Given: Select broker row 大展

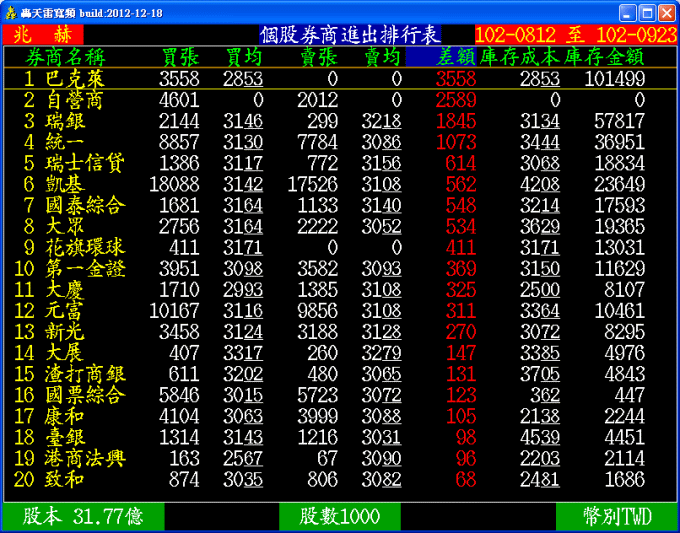Looking at the screenshot, I should pos(340,353).
